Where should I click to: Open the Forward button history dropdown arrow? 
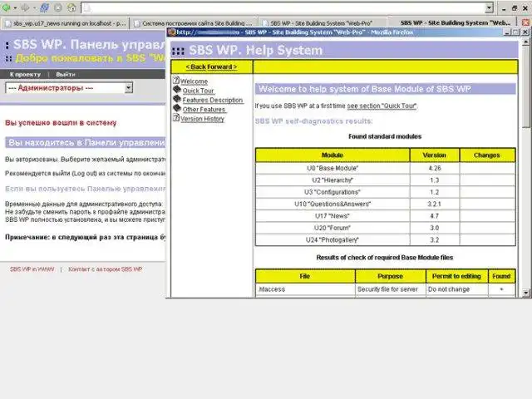point(34,7)
